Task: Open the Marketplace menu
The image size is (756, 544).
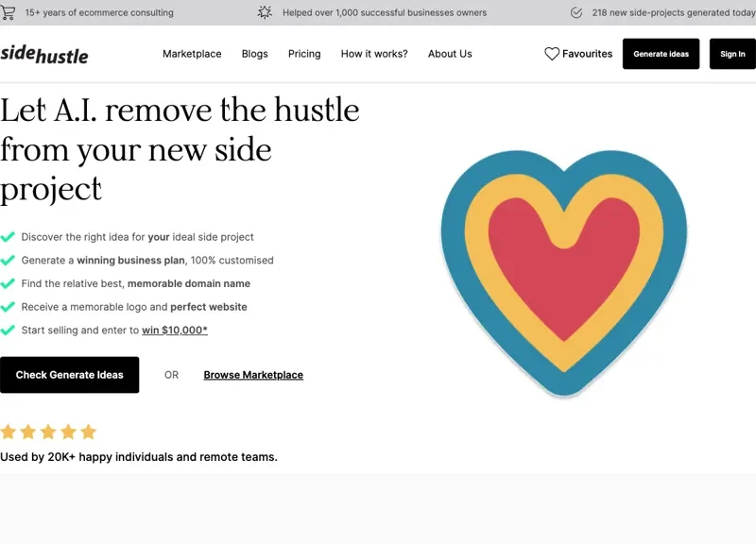Action: pyautogui.click(x=192, y=54)
